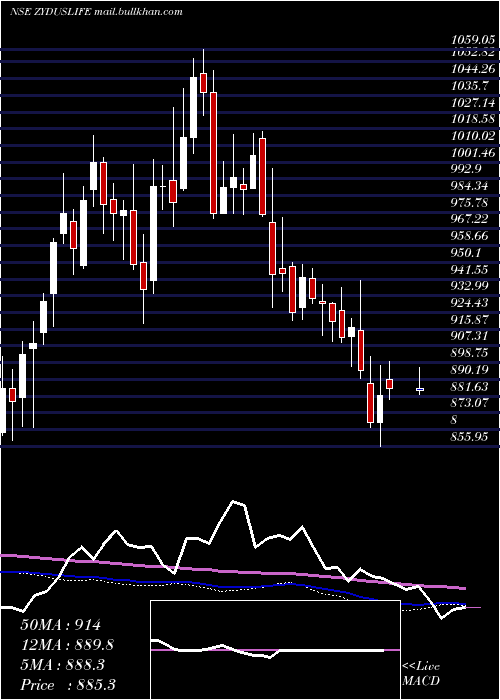The image size is (500, 700).
Task: Click the 924.43 price axis label
Action: [x=470, y=303]
